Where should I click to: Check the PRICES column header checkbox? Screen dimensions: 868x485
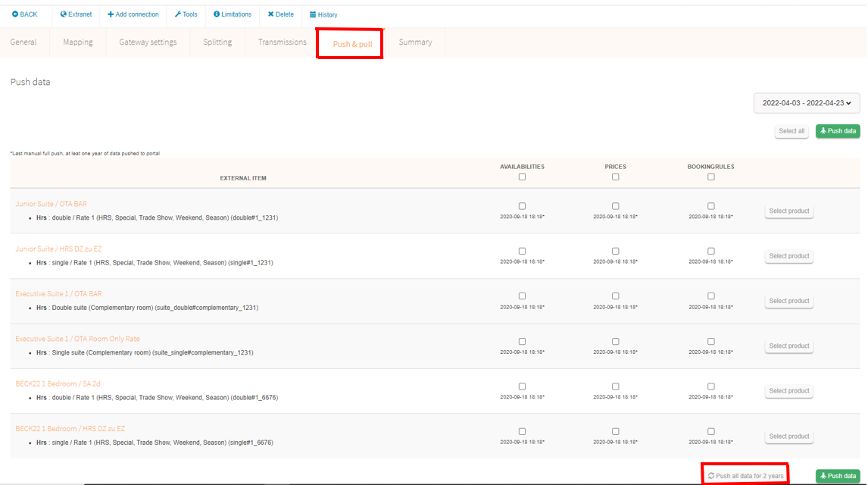(615, 177)
